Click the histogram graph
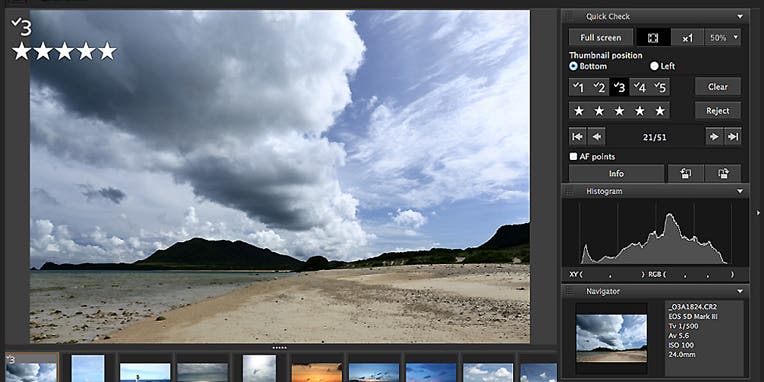Screen dimensions: 764x382 click(x=655, y=233)
